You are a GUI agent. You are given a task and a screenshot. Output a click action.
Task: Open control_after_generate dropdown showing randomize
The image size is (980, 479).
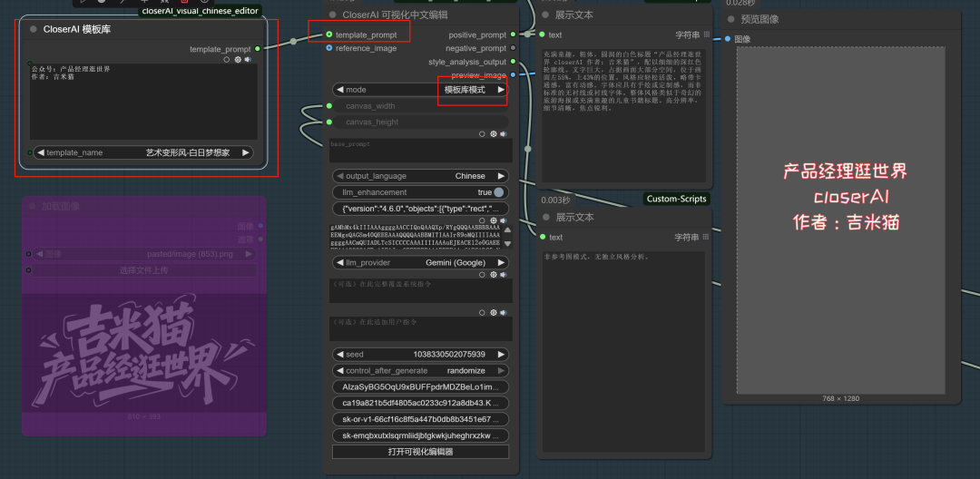(x=421, y=370)
